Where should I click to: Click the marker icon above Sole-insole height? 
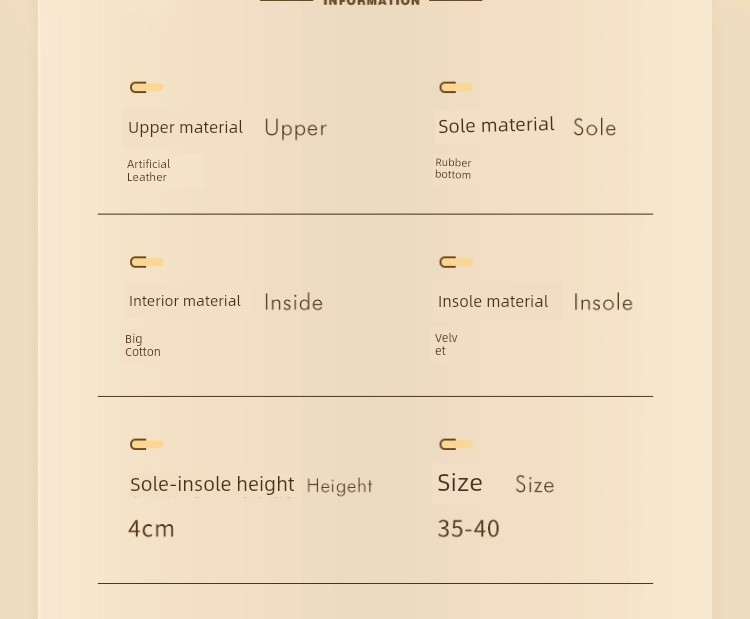[147, 444]
